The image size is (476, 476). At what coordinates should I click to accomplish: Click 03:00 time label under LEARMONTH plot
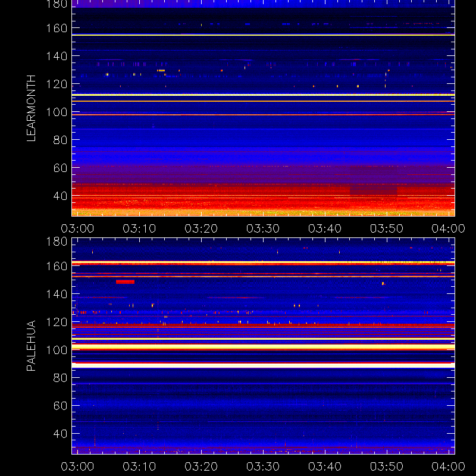(x=77, y=228)
